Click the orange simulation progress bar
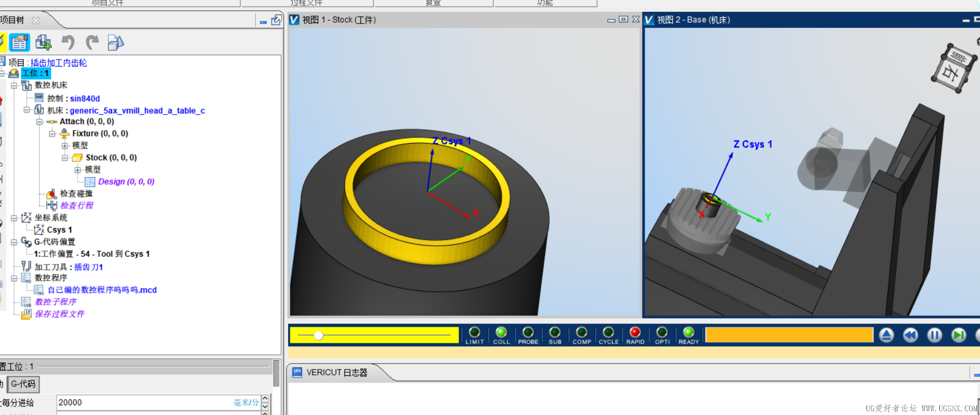Image resolution: width=980 pixels, height=415 pixels. (x=789, y=335)
